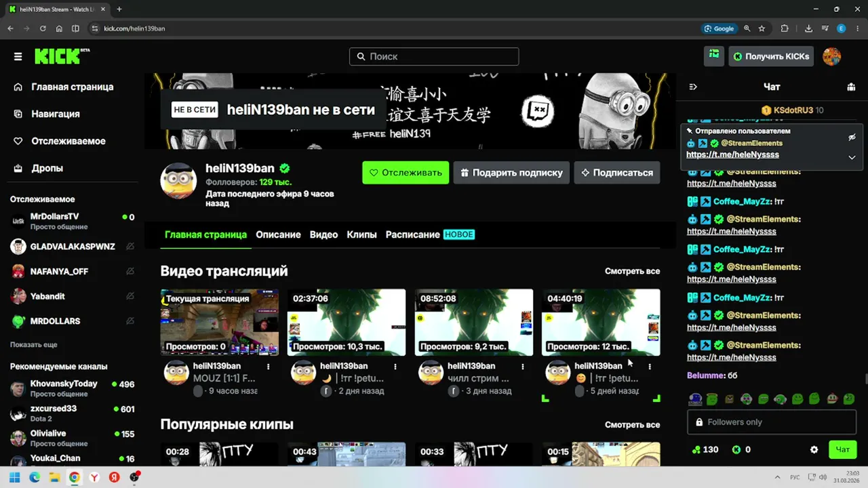Click the verified badge next to heliN139ban
Image resolution: width=868 pixels, height=488 pixels.
click(x=285, y=168)
